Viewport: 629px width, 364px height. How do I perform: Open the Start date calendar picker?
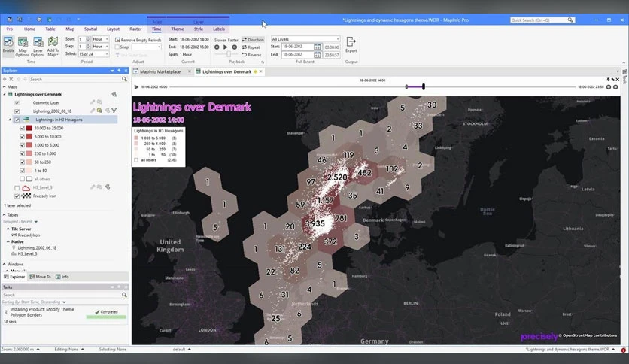coord(317,47)
